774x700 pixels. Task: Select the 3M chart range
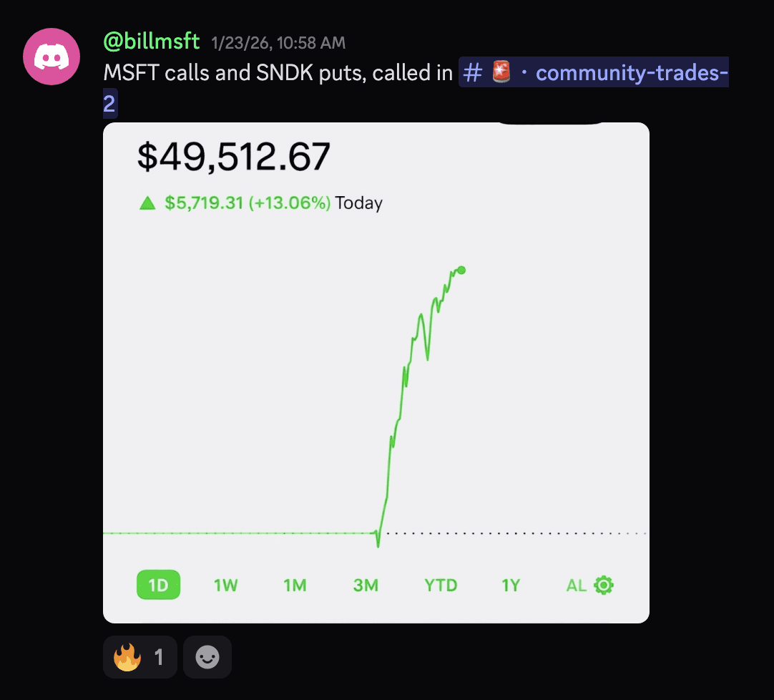[x=366, y=585]
